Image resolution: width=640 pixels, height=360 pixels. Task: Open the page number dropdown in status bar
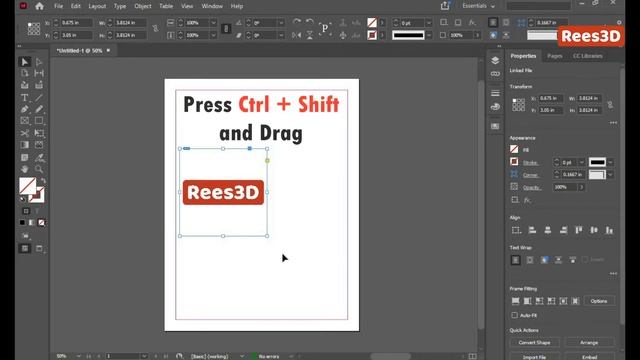(144, 356)
